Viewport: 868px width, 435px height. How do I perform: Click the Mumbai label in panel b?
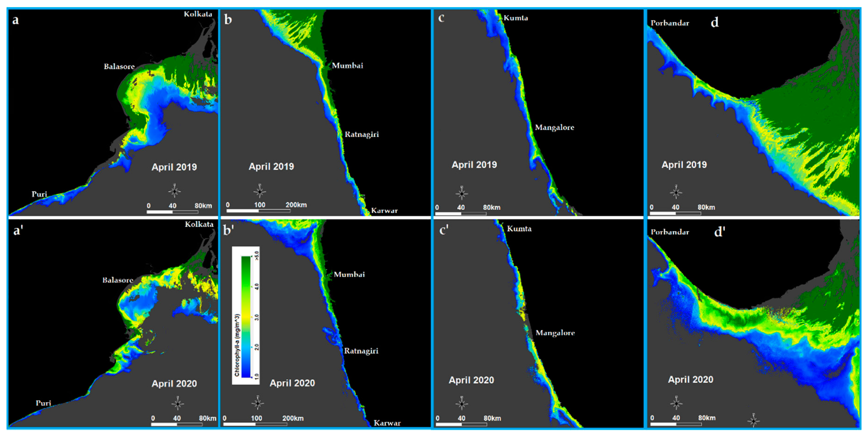[x=347, y=66]
